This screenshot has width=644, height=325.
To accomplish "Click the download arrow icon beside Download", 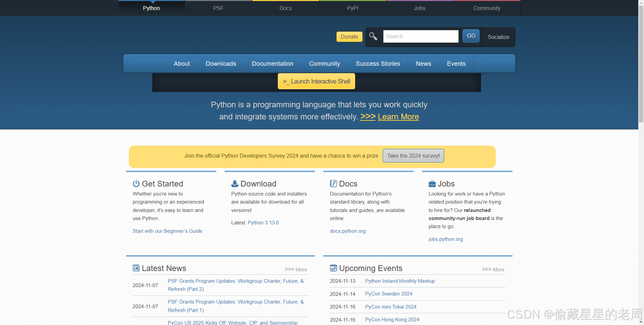I will 235,183.
